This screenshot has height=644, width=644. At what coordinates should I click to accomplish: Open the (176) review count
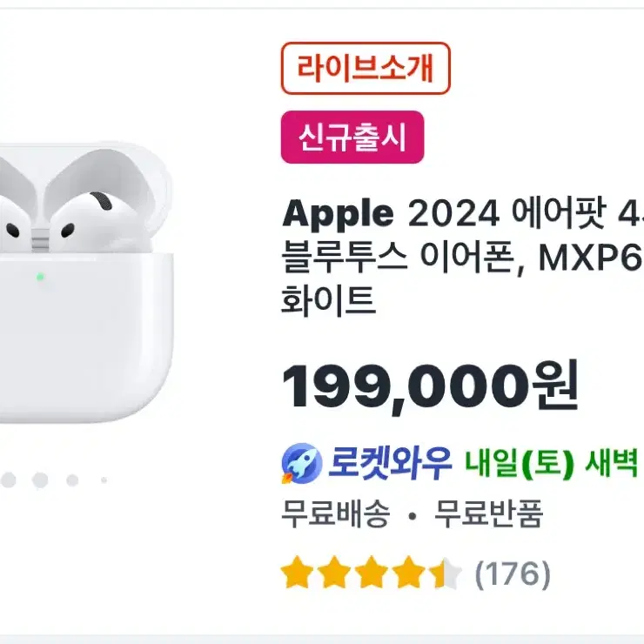[513, 574]
